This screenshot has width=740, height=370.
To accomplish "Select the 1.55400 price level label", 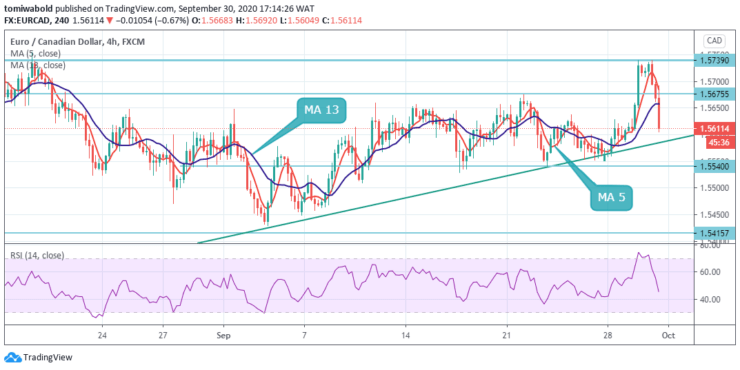I will [x=715, y=166].
